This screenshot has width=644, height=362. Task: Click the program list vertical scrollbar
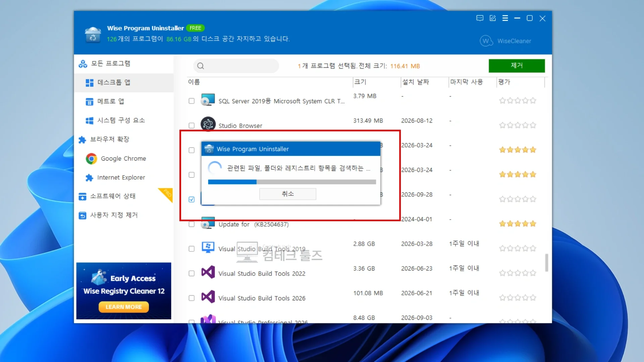pyautogui.click(x=547, y=262)
